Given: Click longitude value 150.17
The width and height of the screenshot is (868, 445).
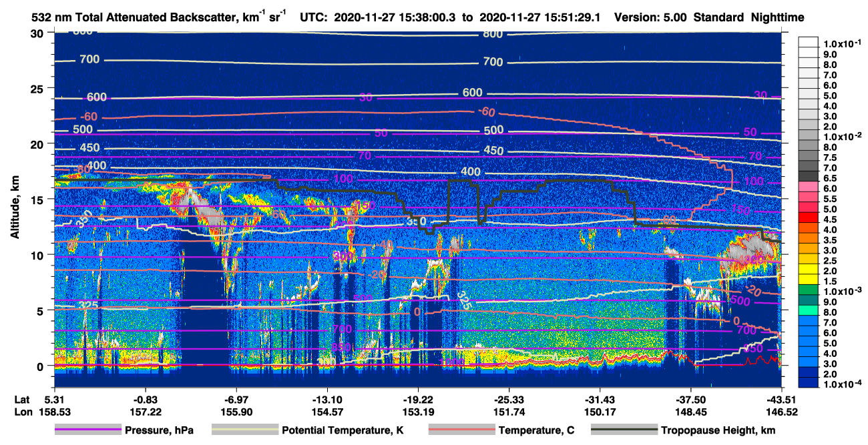Looking at the screenshot, I should click(600, 412).
